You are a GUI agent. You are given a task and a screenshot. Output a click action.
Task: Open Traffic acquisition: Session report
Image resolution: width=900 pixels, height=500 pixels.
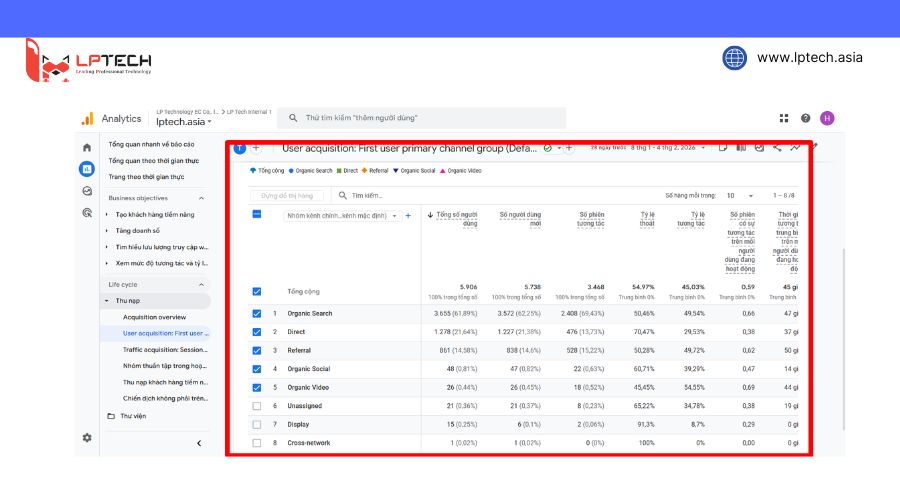pyautogui.click(x=165, y=350)
